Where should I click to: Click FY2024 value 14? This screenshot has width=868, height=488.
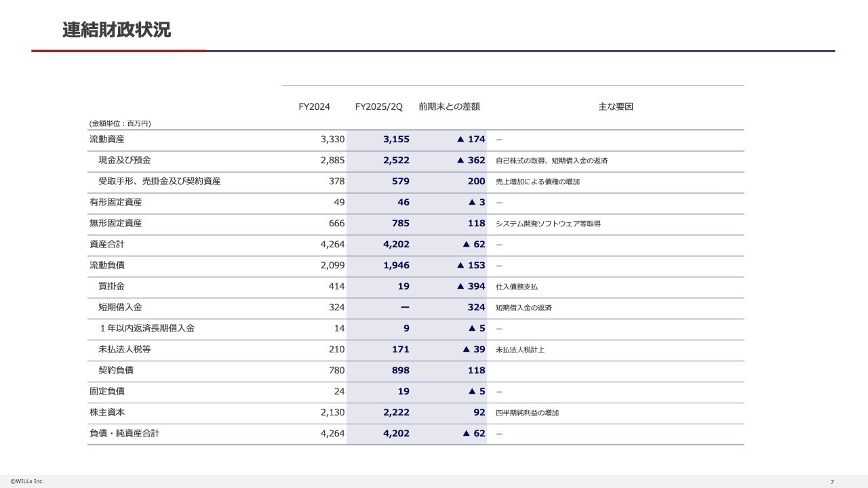(339, 329)
